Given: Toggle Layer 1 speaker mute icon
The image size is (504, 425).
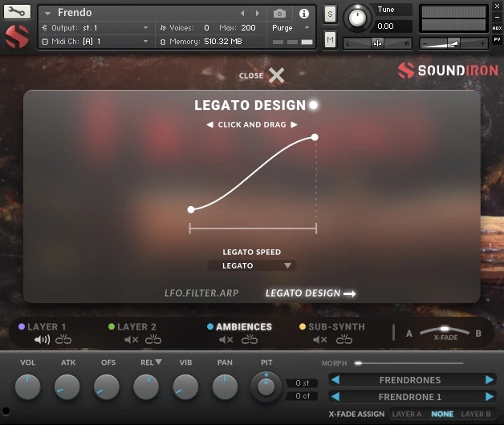Looking at the screenshot, I should pyautogui.click(x=42, y=339).
